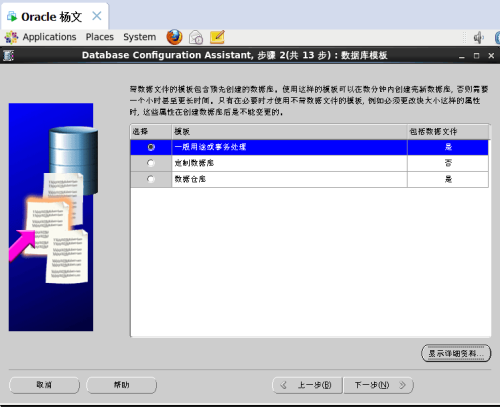Viewport: 500px width, 407px height.
Task: Close the Oracle 杨文 tab
Action: [97, 16]
